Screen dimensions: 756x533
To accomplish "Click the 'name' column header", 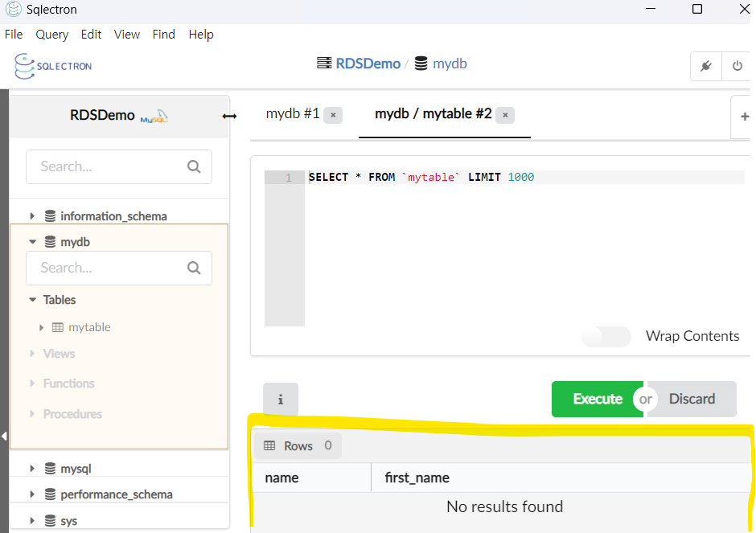I will pos(281,478).
